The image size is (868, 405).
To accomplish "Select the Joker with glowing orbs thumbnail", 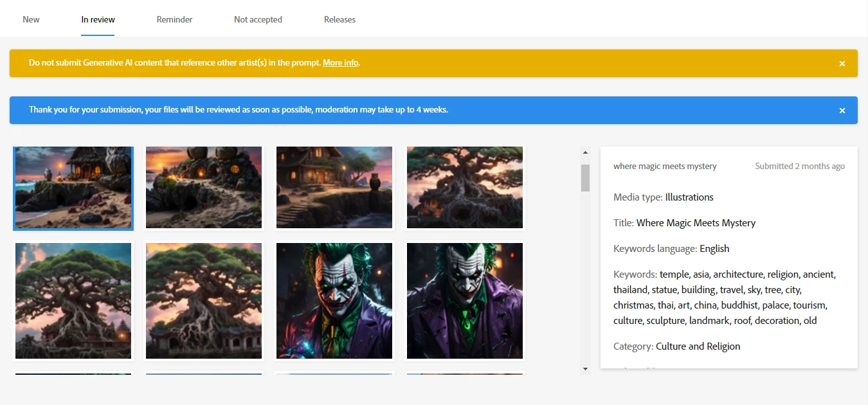I will coord(334,301).
